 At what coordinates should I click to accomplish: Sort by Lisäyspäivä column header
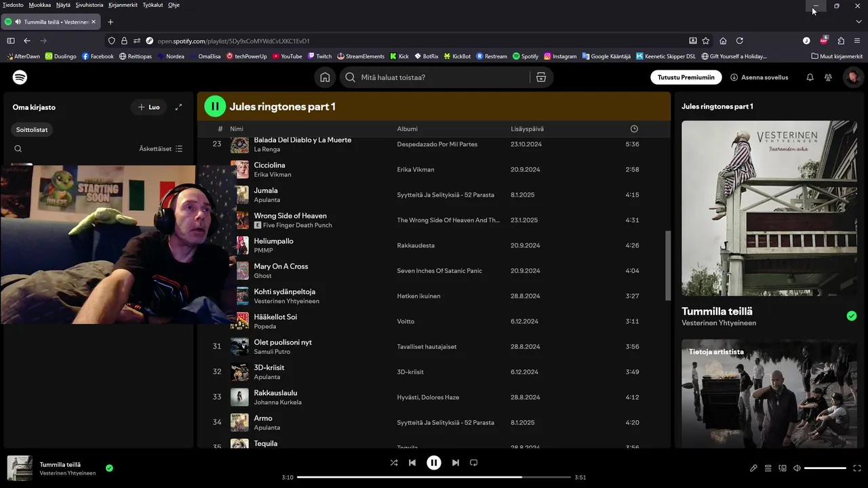(x=527, y=129)
